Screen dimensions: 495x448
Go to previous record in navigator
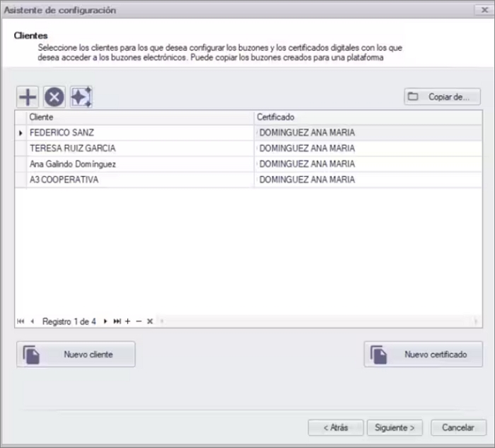33,321
